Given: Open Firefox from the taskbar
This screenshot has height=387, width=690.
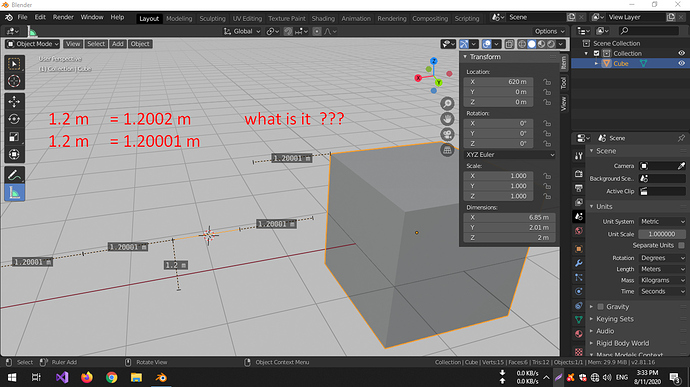Looking at the screenshot, I should point(87,377).
